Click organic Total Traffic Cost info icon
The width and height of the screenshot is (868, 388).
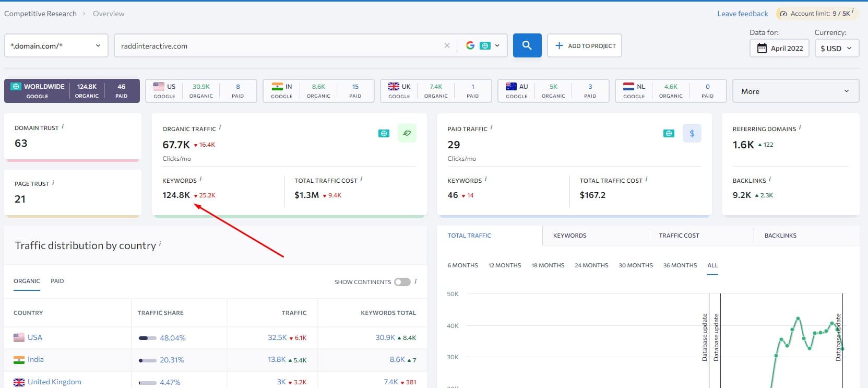tap(361, 179)
